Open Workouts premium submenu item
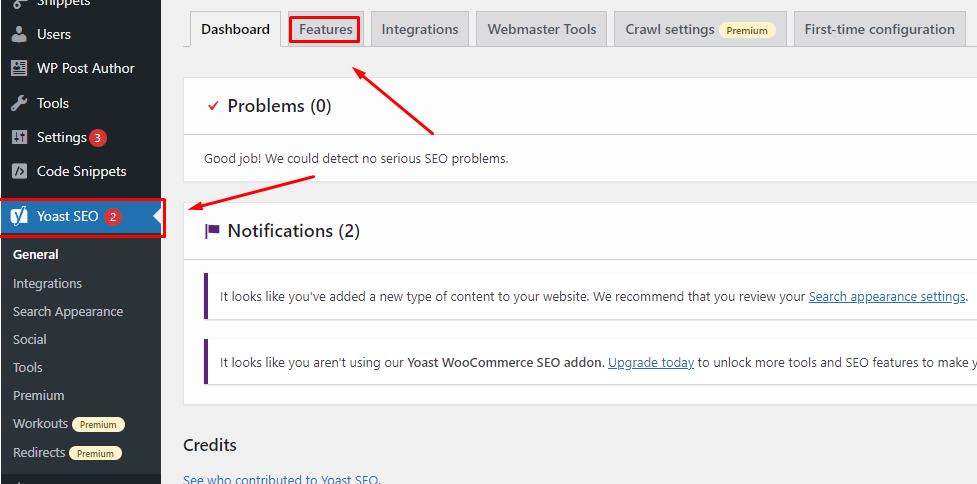The image size is (977, 484). 41,424
